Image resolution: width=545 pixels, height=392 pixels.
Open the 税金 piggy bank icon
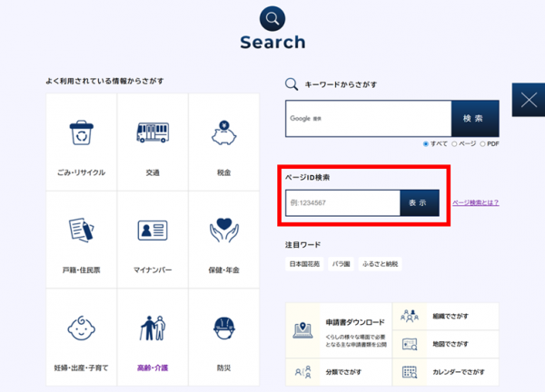click(x=223, y=134)
